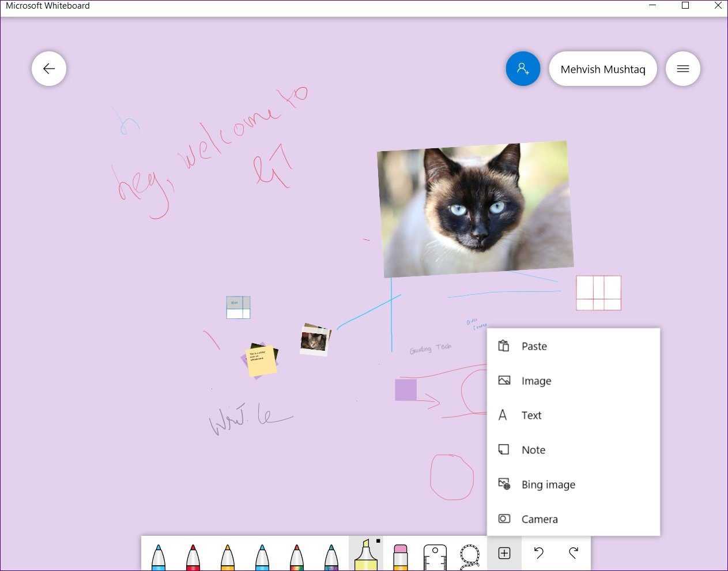Minimize the Microsoft Whiteboard window

pos(652,6)
